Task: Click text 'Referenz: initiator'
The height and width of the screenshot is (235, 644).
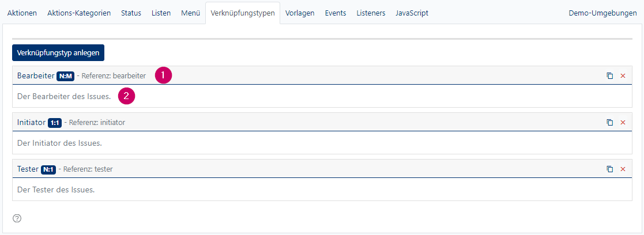Action: click(x=97, y=122)
